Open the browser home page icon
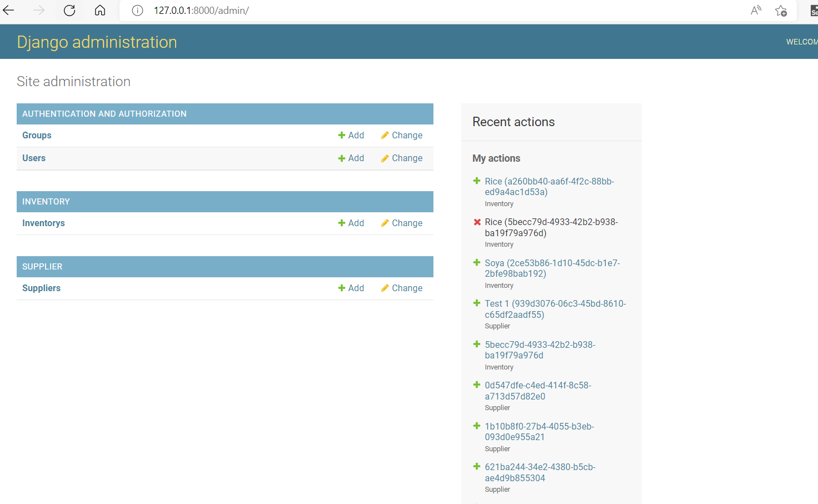Viewport: 818px width, 504px height. [x=100, y=11]
